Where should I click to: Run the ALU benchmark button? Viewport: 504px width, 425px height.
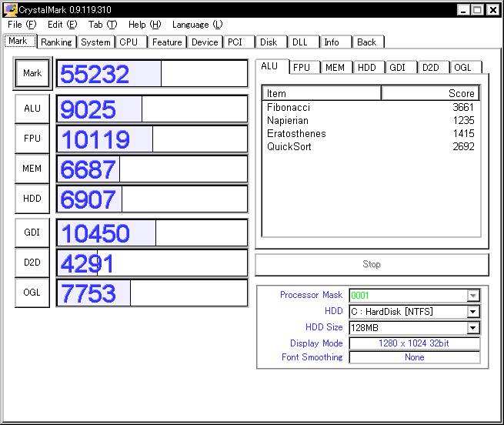tap(32, 109)
